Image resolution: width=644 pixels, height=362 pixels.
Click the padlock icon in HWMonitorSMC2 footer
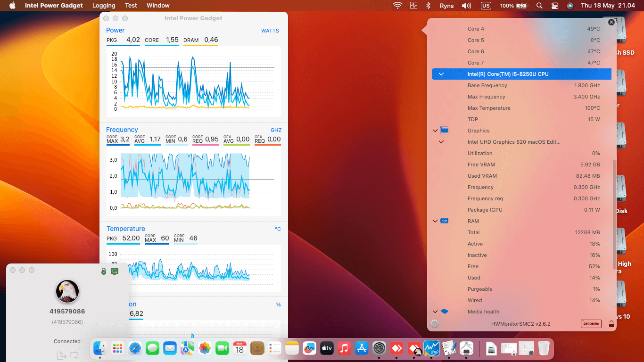point(611,324)
